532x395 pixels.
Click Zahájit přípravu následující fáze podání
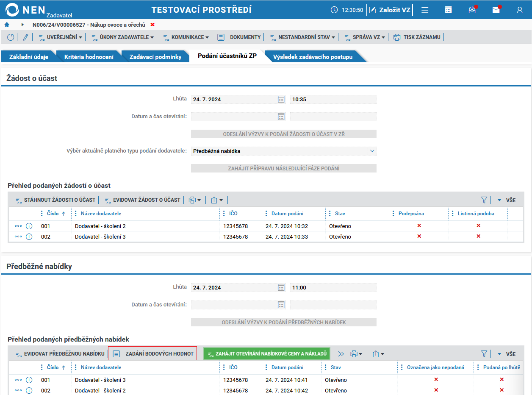284,168
